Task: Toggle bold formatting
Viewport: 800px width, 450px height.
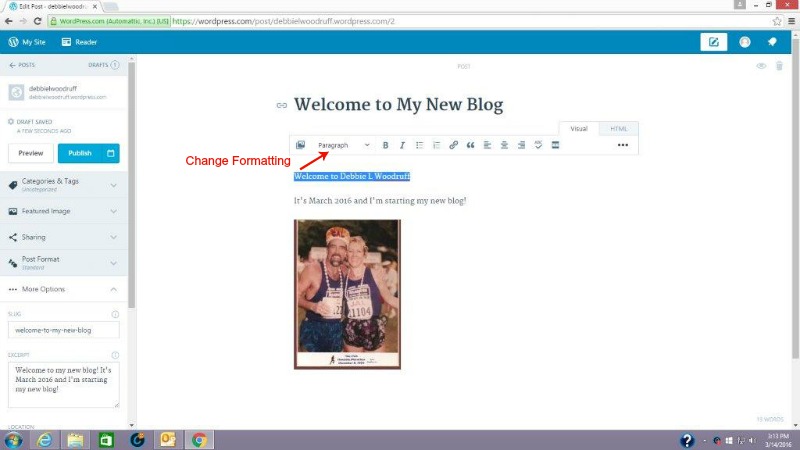Action: click(385, 145)
